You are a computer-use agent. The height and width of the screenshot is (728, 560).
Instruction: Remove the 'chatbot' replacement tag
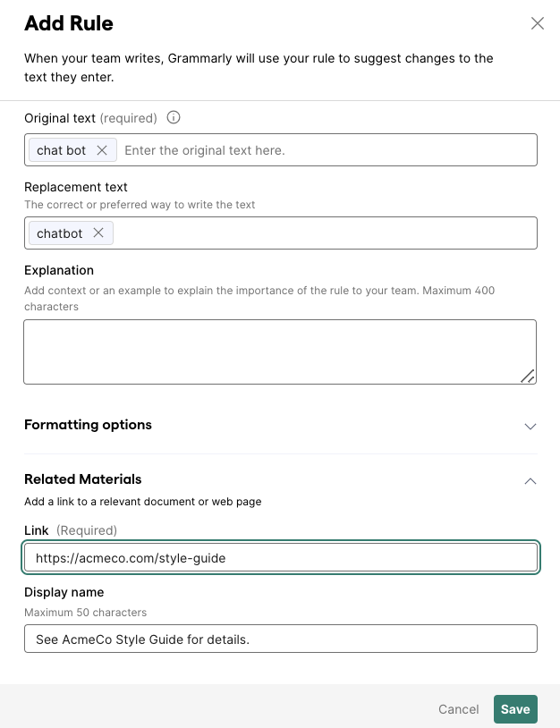98,233
